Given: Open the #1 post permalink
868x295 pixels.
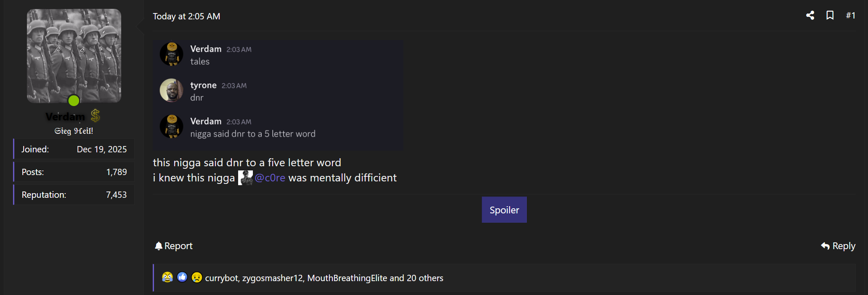Looking at the screenshot, I should pyautogui.click(x=850, y=16).
